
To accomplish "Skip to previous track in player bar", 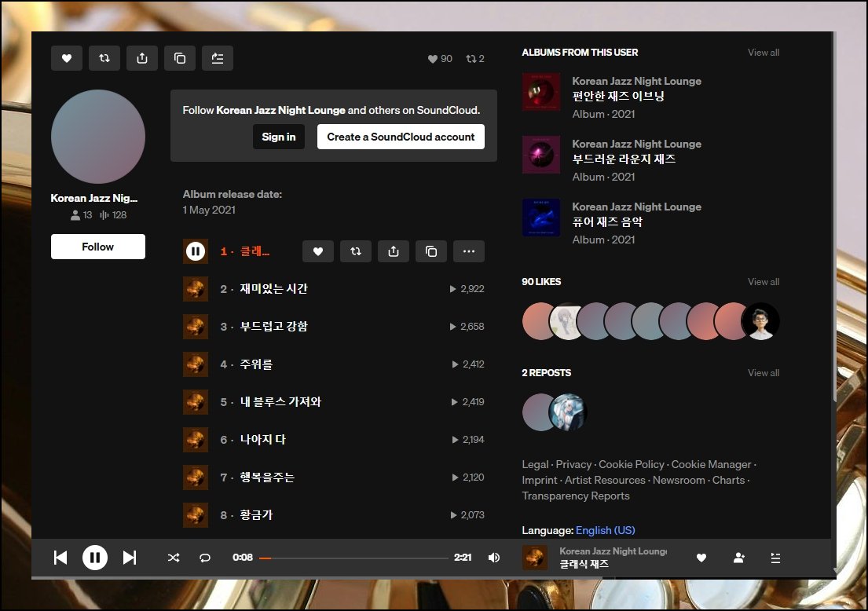I will (x=60, y=558).
